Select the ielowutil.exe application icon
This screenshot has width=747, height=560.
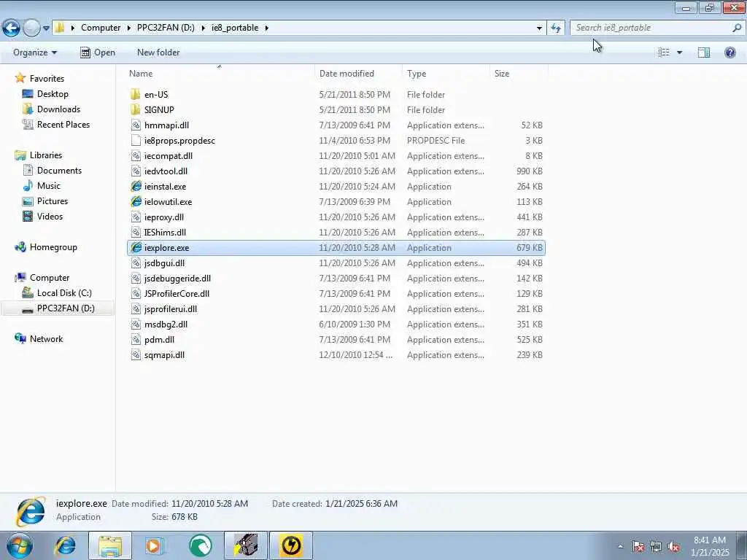tap(136, 201)
